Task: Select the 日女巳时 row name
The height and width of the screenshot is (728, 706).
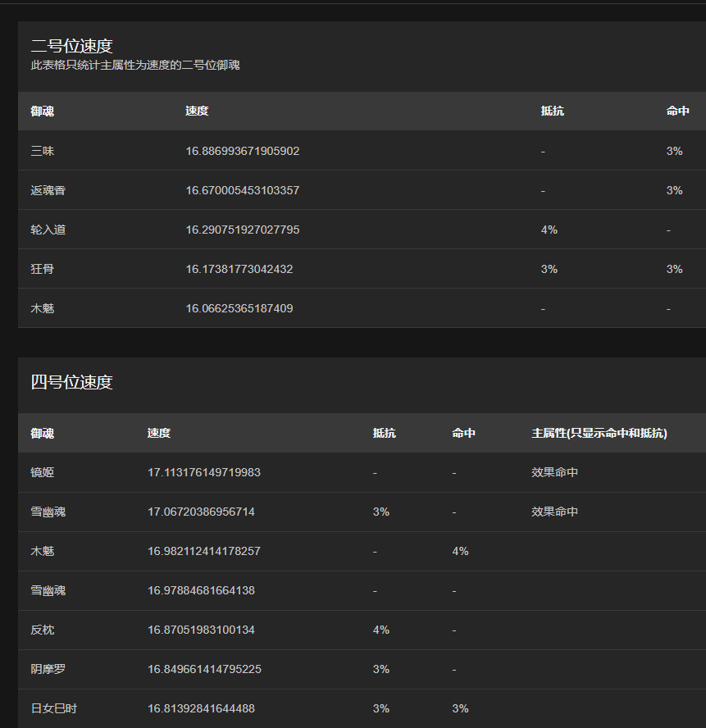Action: [54, 708]
